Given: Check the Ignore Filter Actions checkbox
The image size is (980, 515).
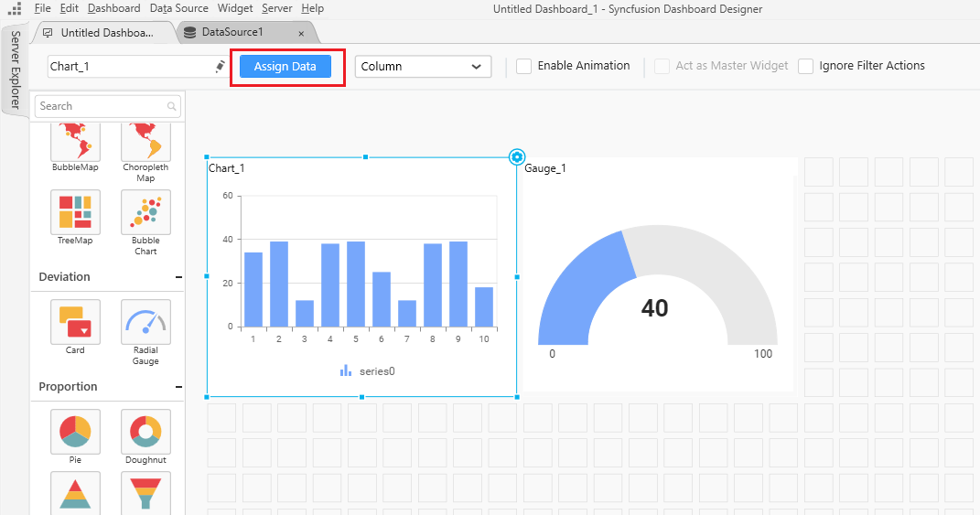Looking at the screenshot, I should (805, 67).
